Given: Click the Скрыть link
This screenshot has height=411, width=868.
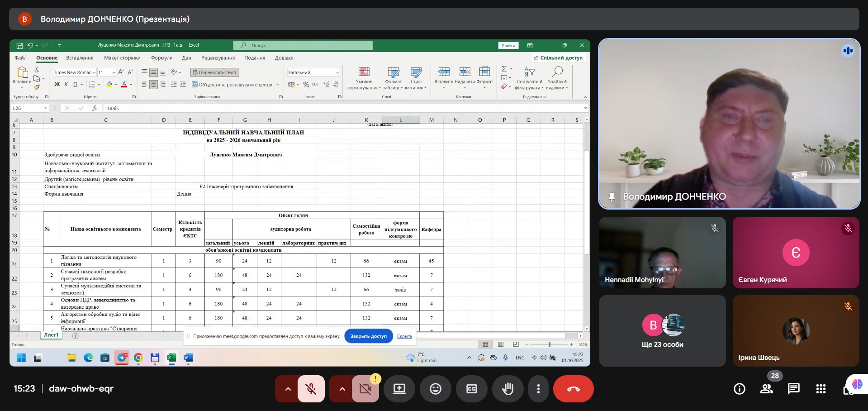Looking at the screenshot, I should pyautogui.click(x=404, y=336).
